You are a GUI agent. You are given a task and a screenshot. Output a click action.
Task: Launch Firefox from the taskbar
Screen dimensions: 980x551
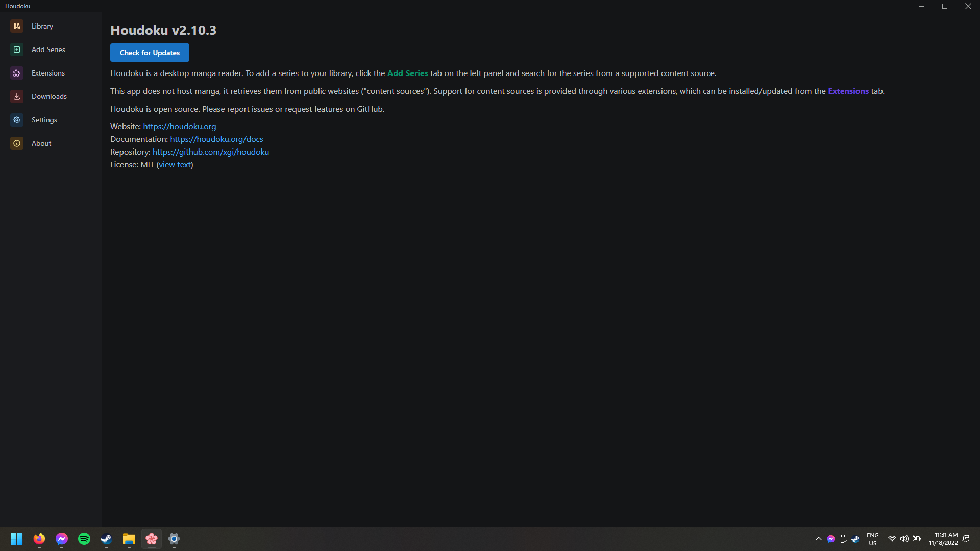tap(39, 539)
